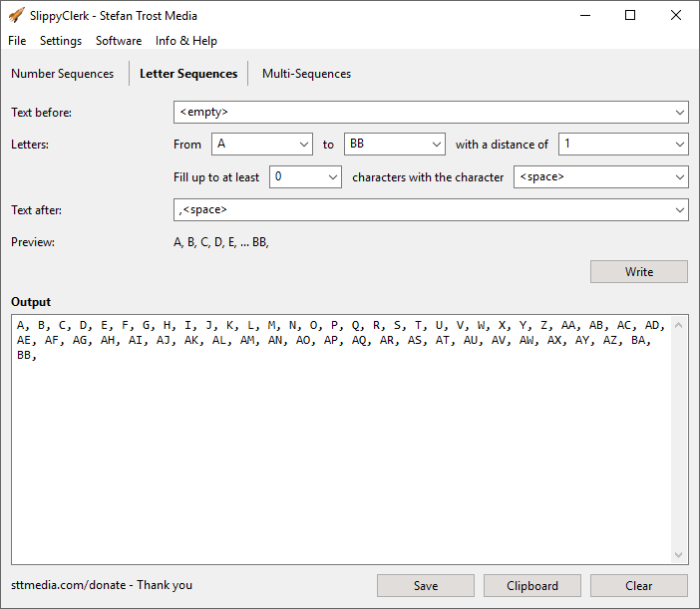The image size is (700, 609).
Task: Click the 'Letters:' label
Action: tap(30, 145)
